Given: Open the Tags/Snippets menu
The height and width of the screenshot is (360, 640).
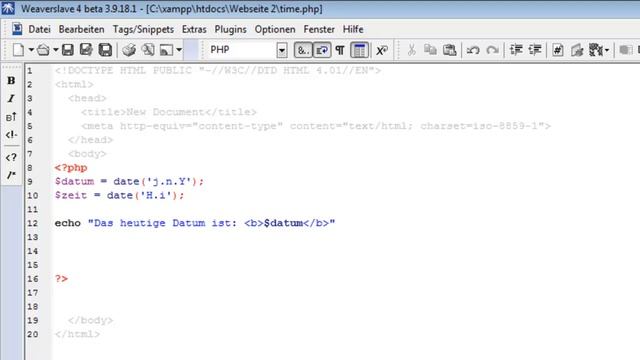Looking at the screenshot, I should pos(143,29).
